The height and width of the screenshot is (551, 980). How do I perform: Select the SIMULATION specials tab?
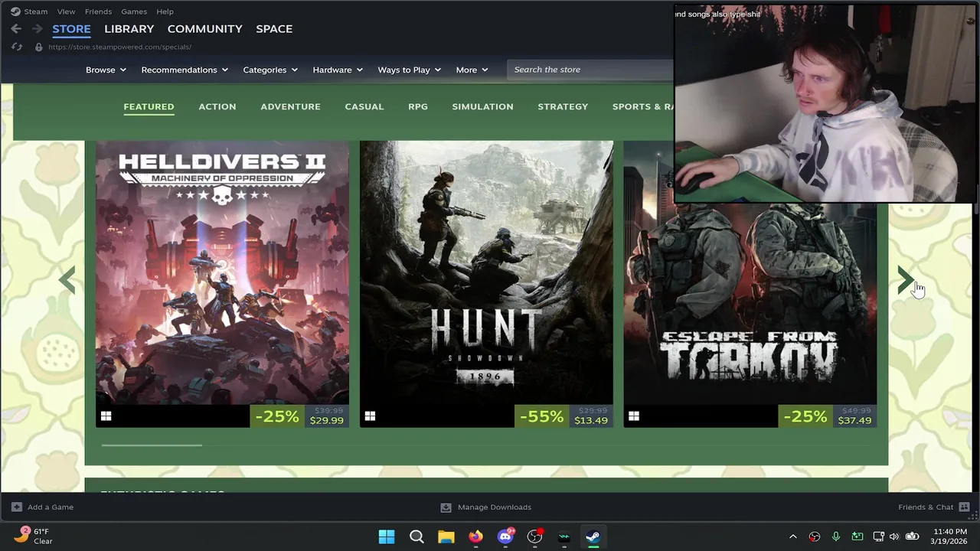(x=482, y=106)
